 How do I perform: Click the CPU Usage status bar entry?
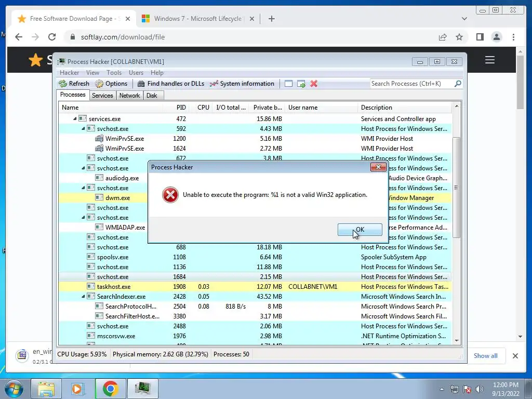pyautogui.click(x=82, y=354)
